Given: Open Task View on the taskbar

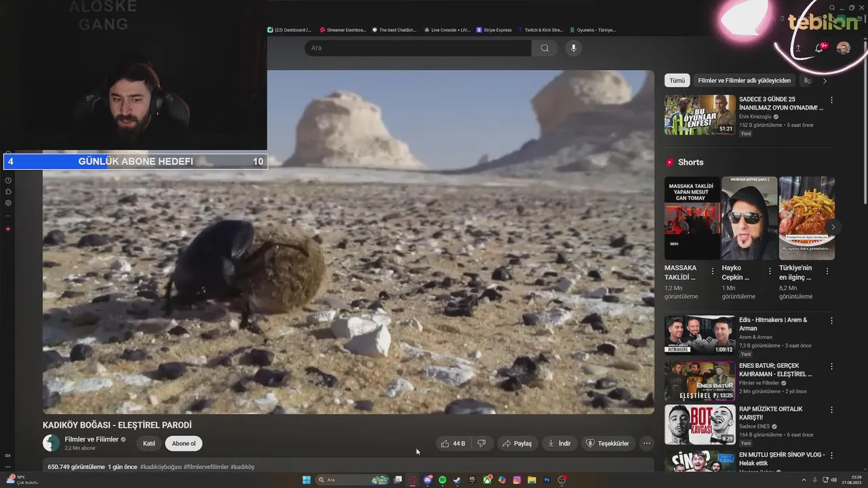Looking at the screenshot, I should coord(398,480).
